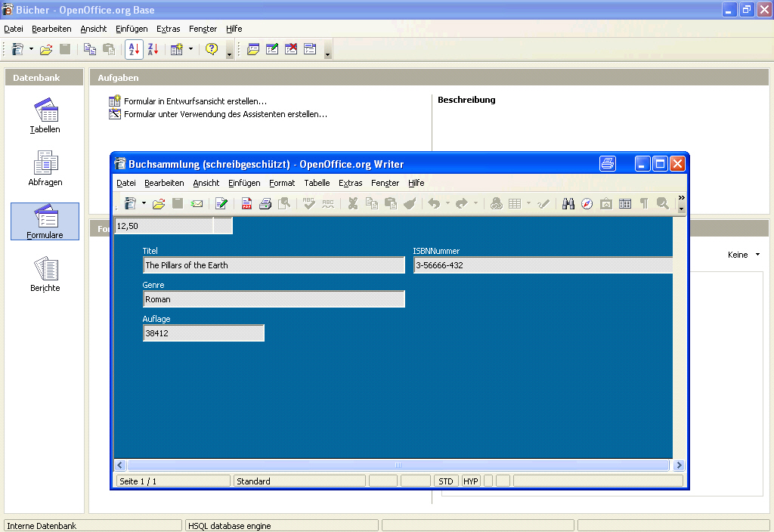This screenshot has height=532, width=774.
Task: Open the Abfragen section in Datenbank pane
Action: pos(45,169)
